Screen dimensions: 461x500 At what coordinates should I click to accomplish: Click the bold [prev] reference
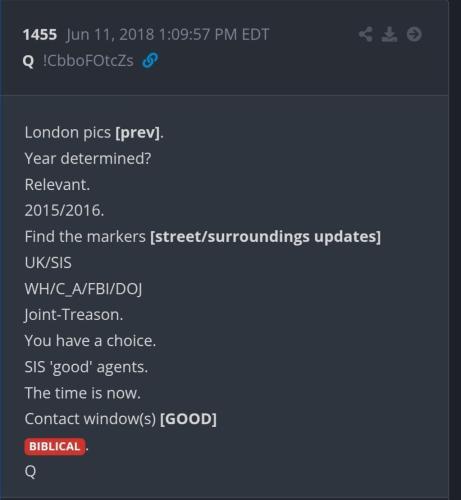(137, 133)
